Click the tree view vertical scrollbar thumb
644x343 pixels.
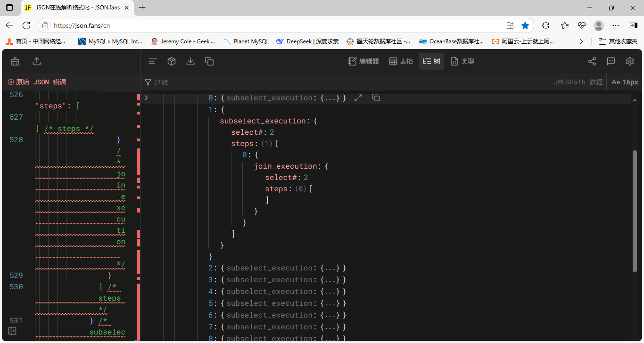coord(635,212)
